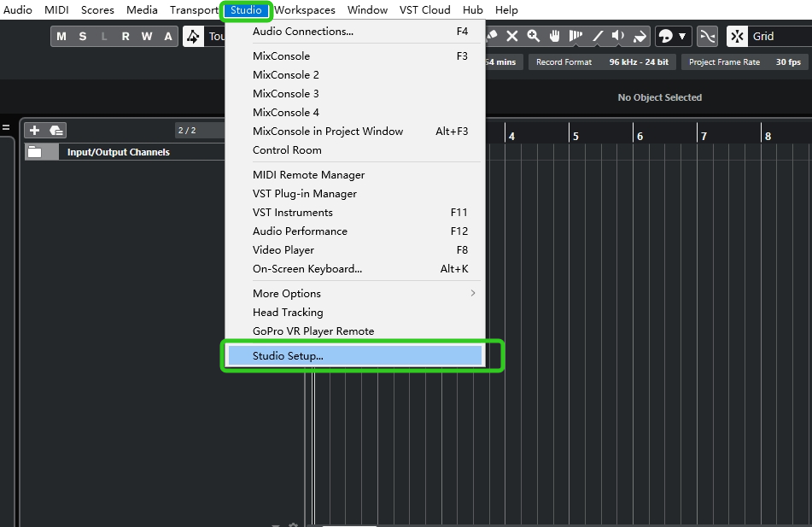Screen dimensions: 812x527
Task: Click the Add Track plus button
Action: point(35,131)
